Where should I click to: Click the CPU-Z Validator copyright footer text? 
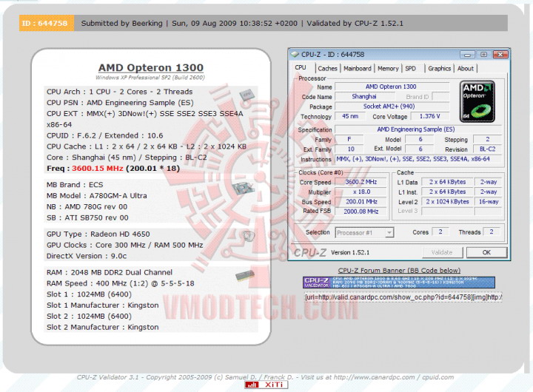pos(265,377)
